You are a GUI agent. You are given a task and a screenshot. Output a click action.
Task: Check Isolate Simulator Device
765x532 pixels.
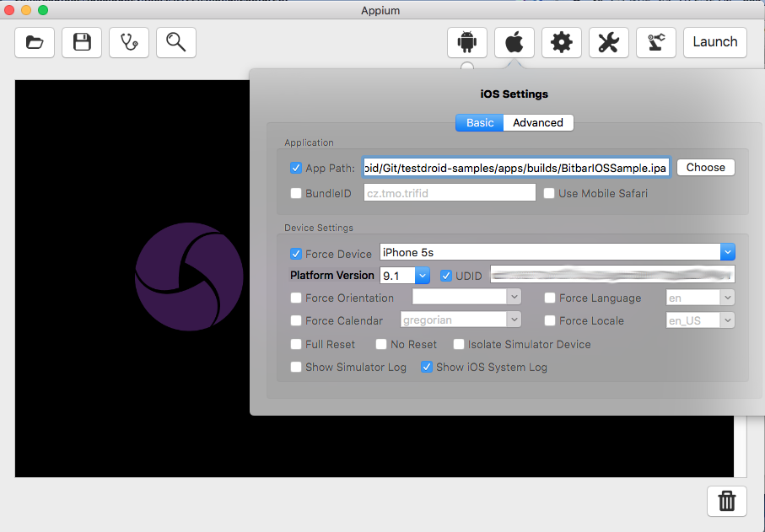[459, 344]
